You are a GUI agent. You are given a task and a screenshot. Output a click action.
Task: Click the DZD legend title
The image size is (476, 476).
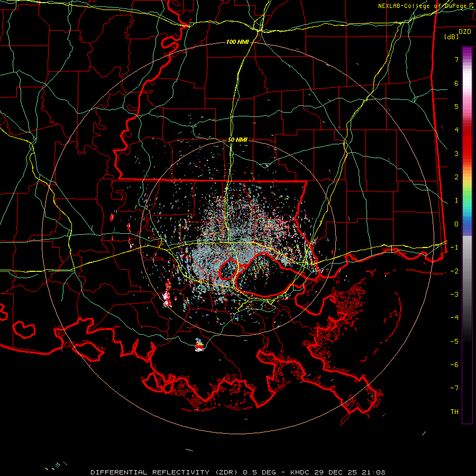(x=465, y=32)
